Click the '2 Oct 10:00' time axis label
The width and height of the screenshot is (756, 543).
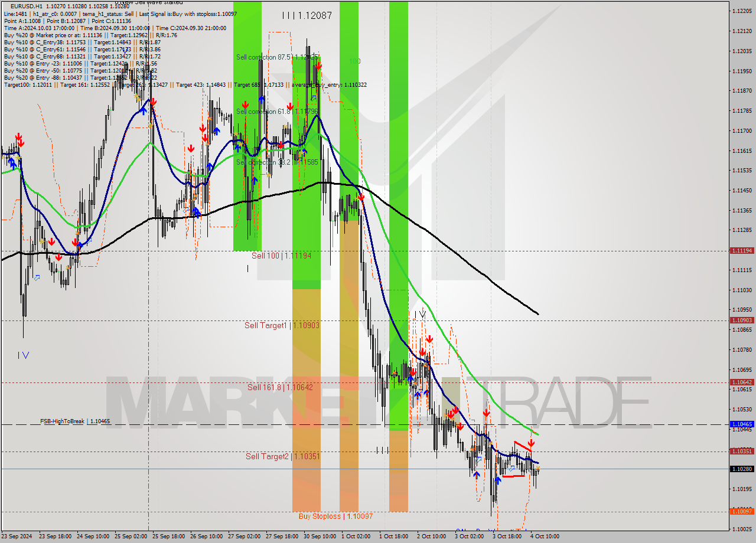coord(431,537)
